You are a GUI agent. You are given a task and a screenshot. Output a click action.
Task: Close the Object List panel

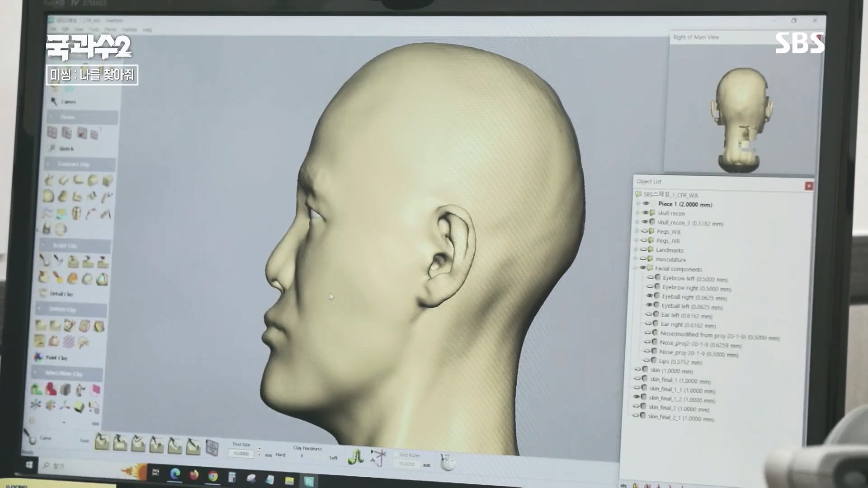[x=809, y=186]
